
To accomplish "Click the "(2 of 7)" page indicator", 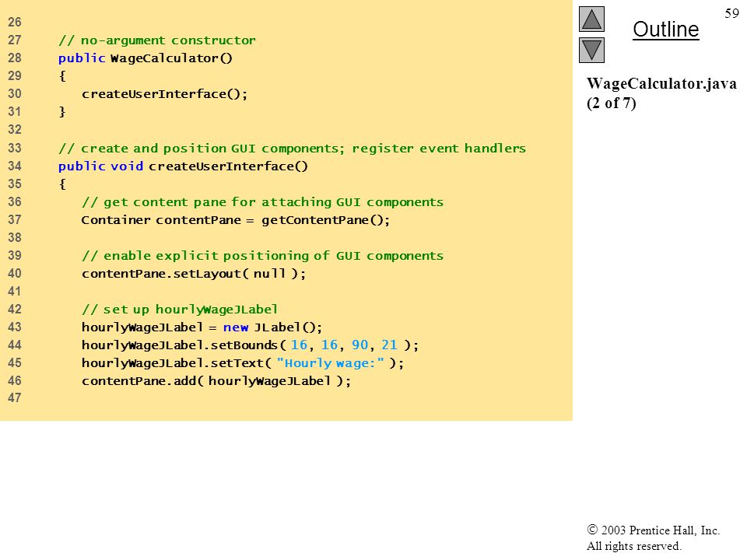I will tap(612, 103).
